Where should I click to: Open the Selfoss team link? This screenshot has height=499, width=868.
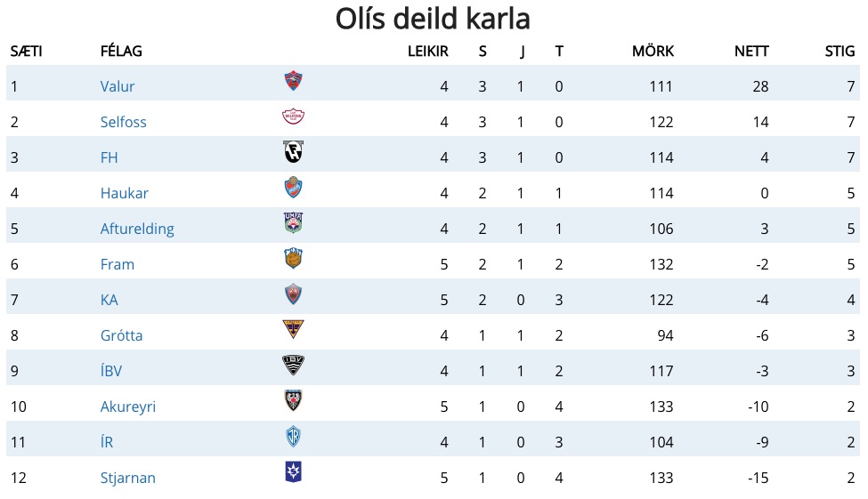[x=123, y=122]
